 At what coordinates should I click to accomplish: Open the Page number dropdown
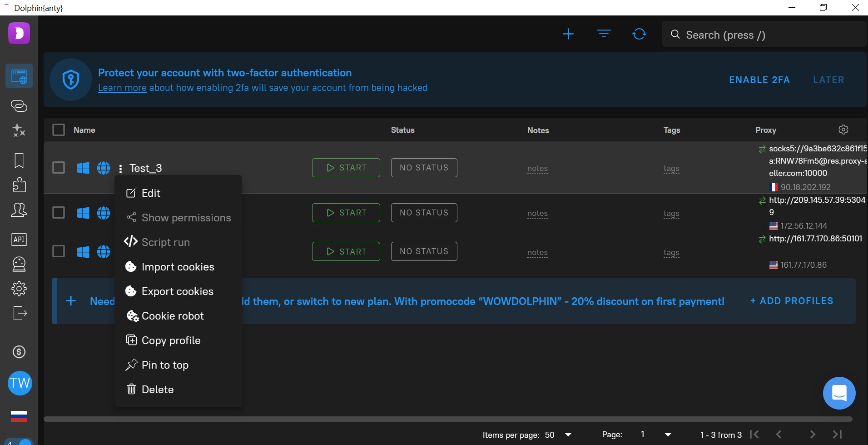coord(655,435)
